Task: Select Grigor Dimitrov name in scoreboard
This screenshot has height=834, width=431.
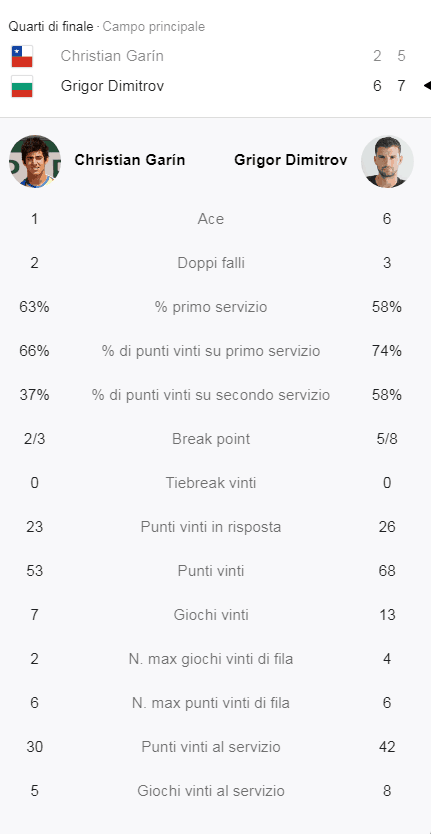Action: tap(112, 86)
